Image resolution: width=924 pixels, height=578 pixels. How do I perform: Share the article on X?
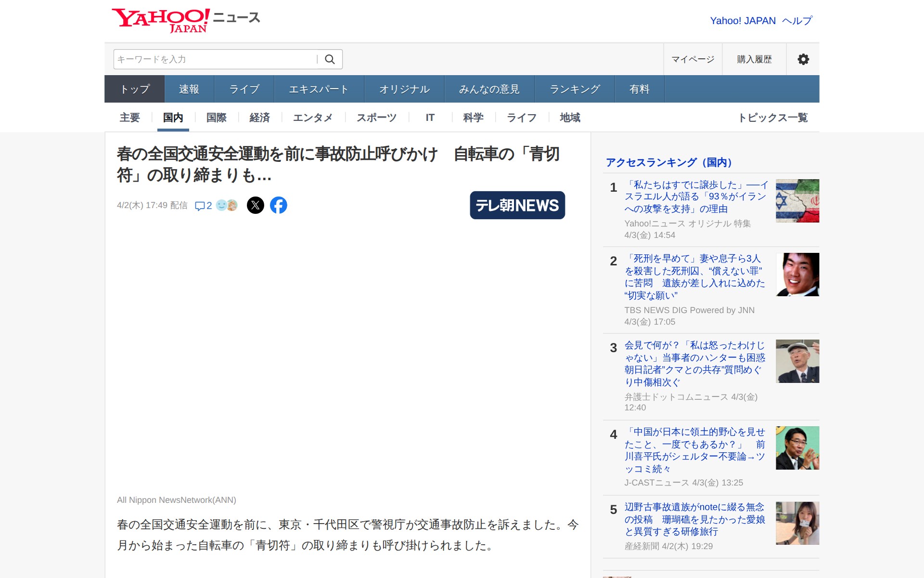tap(256, 205)
